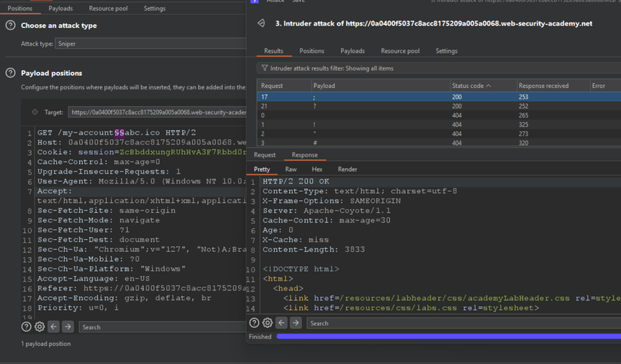Click the Search field below left request editor

coord(163,327)
